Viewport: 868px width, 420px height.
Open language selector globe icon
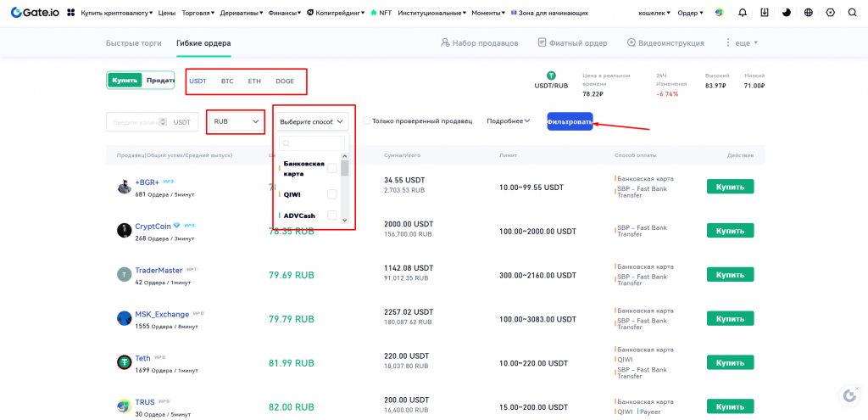pyautogui.click(x=808, y=13)
